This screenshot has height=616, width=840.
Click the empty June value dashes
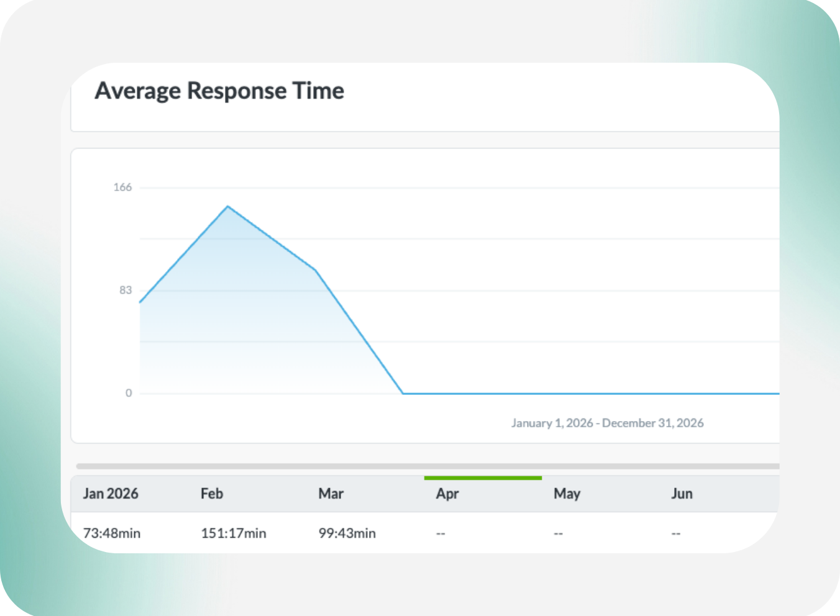[676, 533]
